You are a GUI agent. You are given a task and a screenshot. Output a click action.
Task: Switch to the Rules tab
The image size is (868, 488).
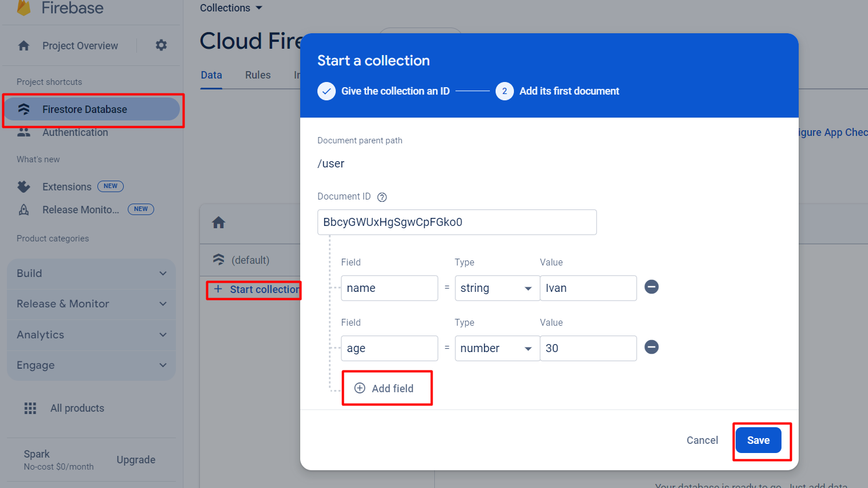tap(258, 75)
